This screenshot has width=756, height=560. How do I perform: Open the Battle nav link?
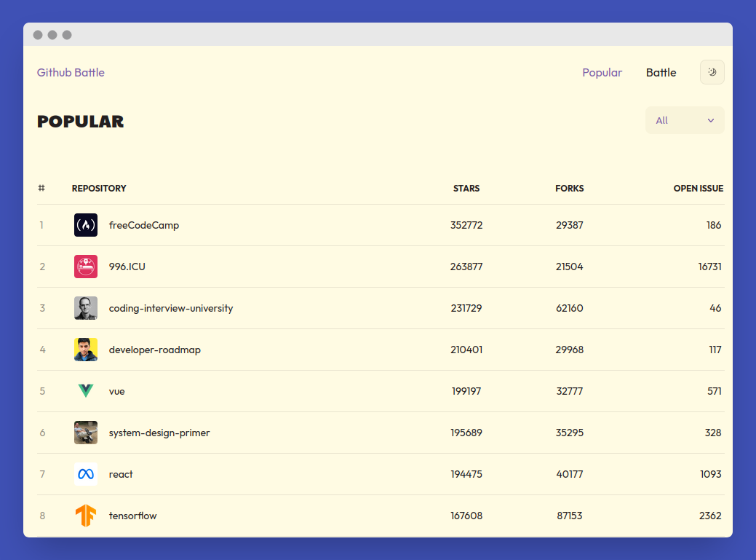pos(661,72)
